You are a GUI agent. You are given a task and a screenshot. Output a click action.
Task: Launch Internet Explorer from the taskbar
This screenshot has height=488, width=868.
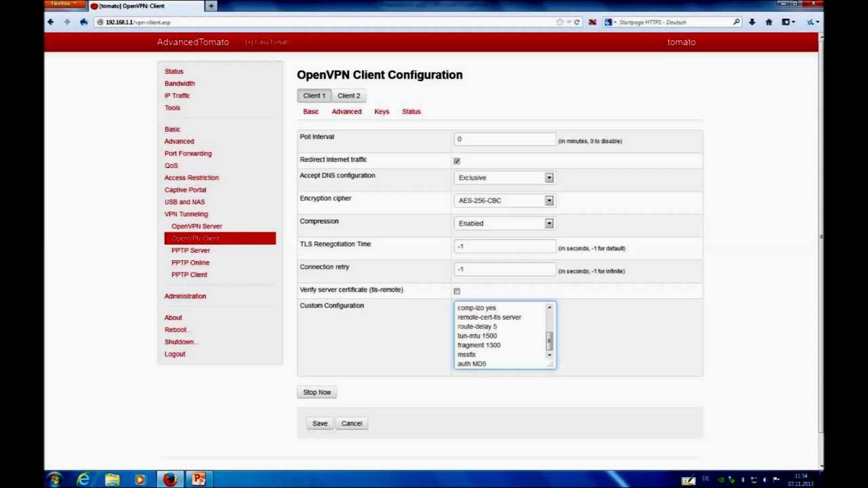click(x=83, y=480)
